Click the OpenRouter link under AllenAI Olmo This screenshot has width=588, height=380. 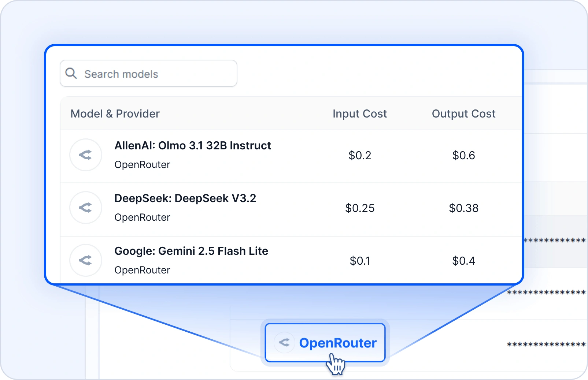pos(142,165)
